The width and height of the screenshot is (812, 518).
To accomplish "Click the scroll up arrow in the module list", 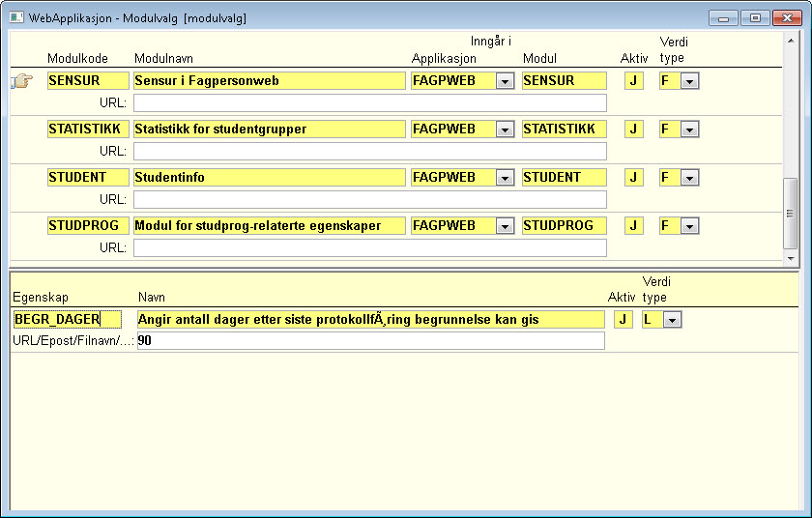I will coord(791,41).
